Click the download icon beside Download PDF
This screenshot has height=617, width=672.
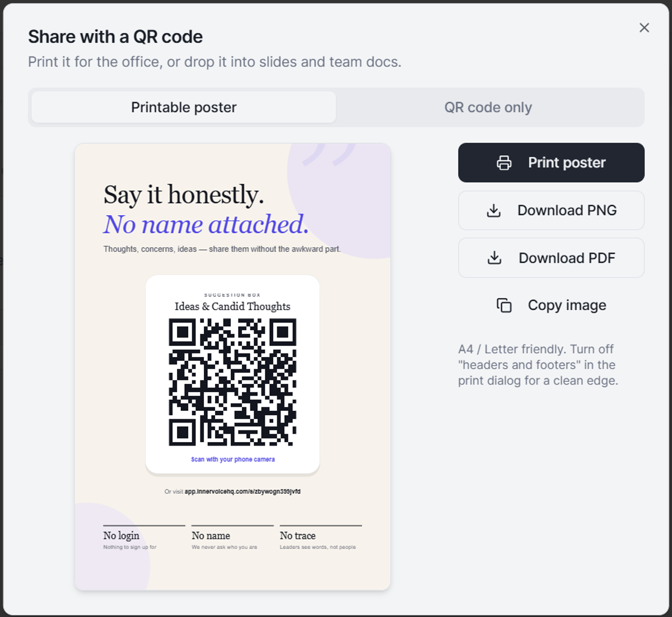[x=494, y=258]
